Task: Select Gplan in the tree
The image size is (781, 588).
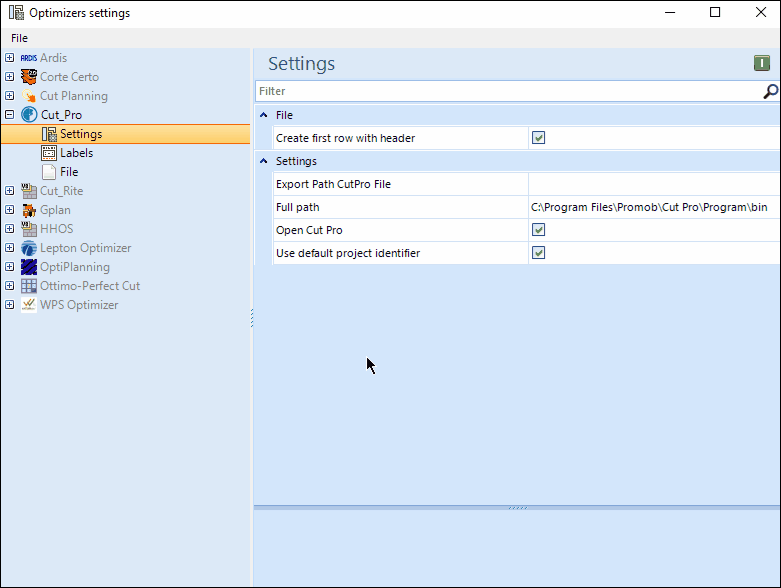Action: 55,210
